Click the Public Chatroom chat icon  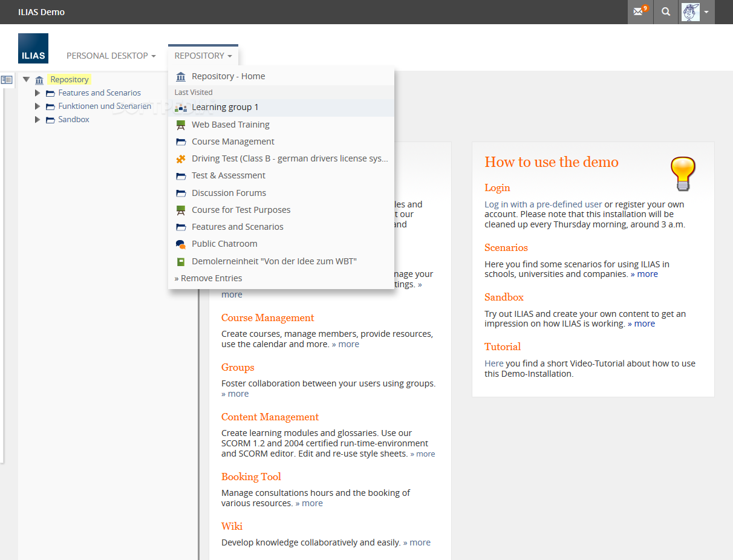181,244
